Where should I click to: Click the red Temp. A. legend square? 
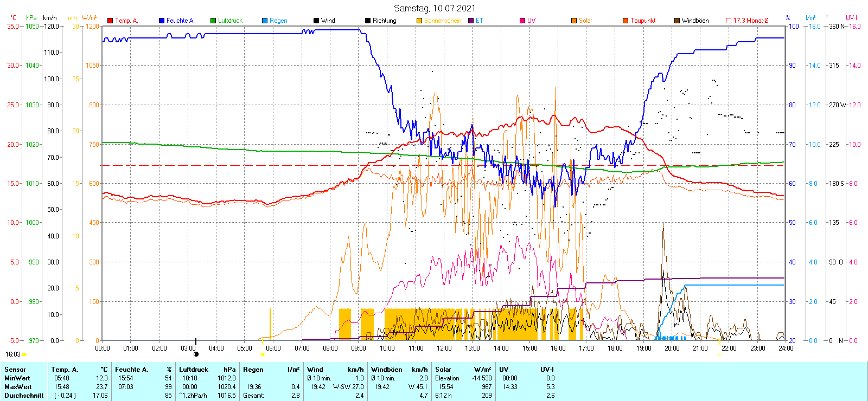110,21
